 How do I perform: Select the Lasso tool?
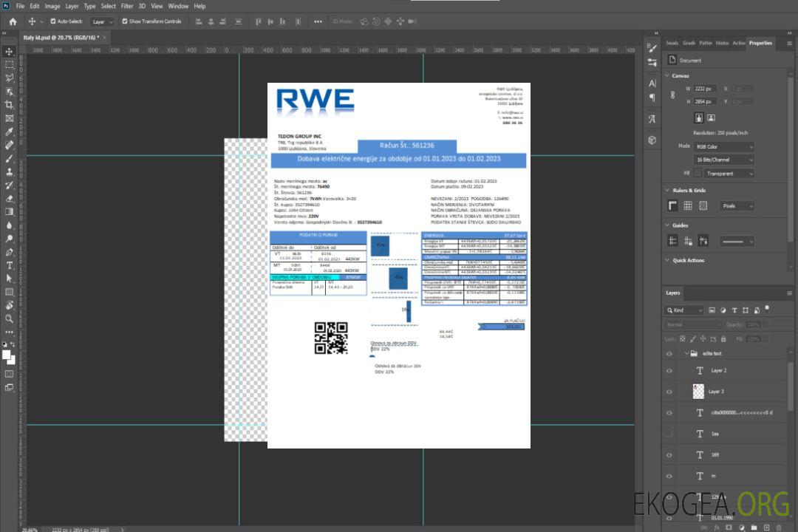pos(10,78)
